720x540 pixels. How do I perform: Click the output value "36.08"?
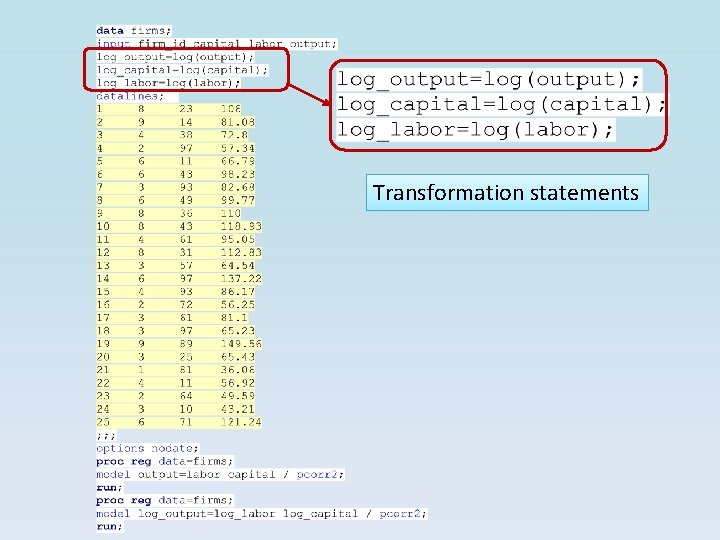[237, 370]
